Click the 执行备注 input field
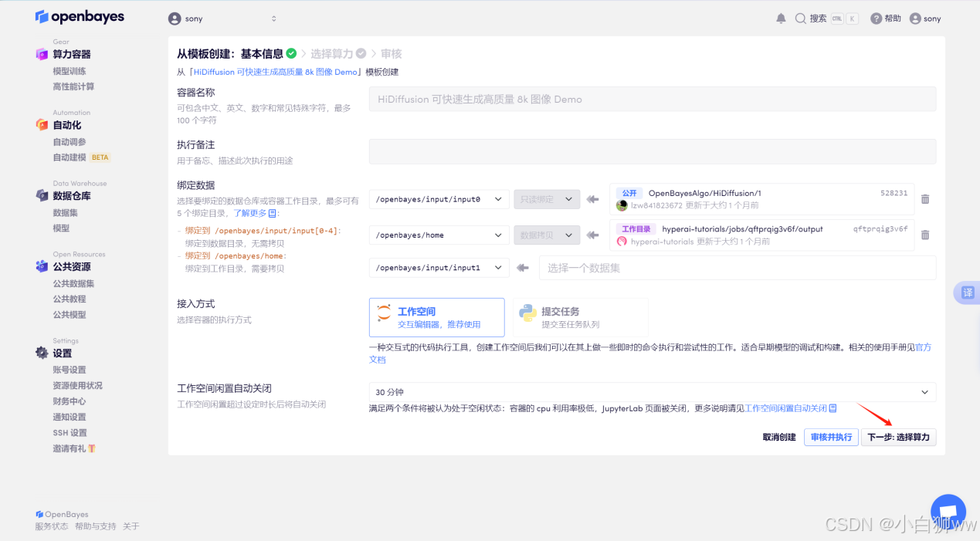The height and width of the screenshot is (541, 980). point(653,151)
